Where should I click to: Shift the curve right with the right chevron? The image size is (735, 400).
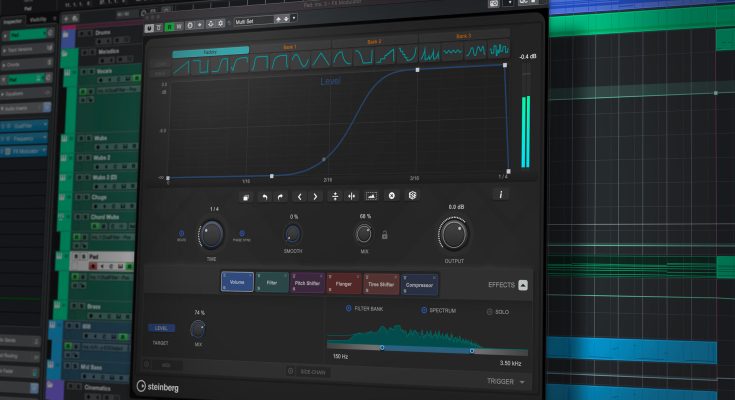(315, 196)
